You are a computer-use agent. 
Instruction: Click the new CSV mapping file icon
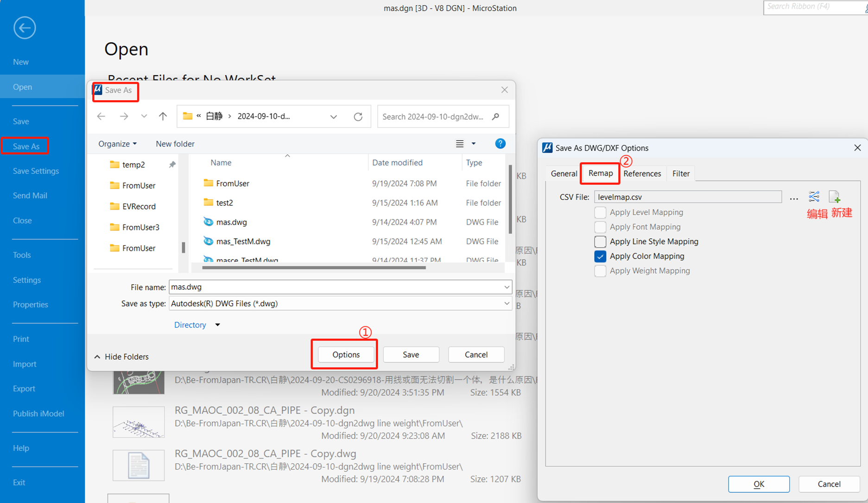point(835,197)
